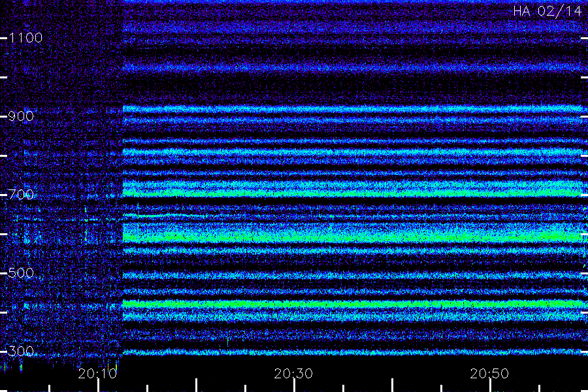Click the 1100 frequency axis label
This screenshot has height=392, width=588.
pos(25,38)
